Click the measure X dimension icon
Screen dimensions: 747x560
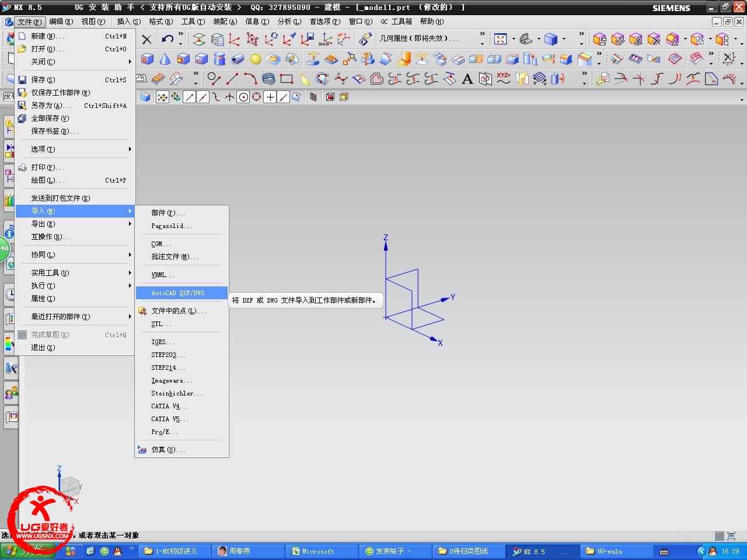point(729,59)
